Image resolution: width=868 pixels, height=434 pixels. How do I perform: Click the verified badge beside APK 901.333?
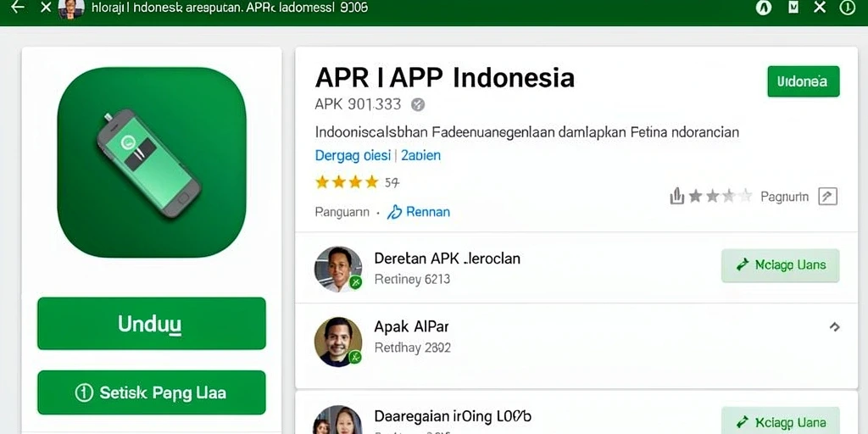pyautogui.click(x=418, y=104)
